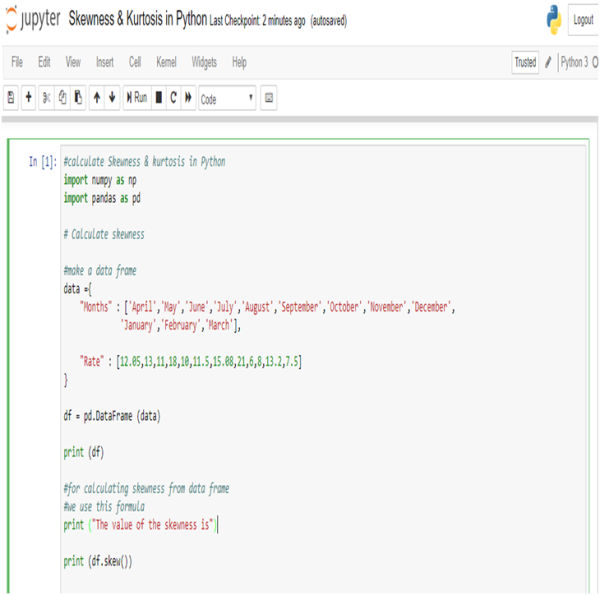Screen dimensions: 600x595
Task: Rename notebook by clicking its title
Action: 137,21
